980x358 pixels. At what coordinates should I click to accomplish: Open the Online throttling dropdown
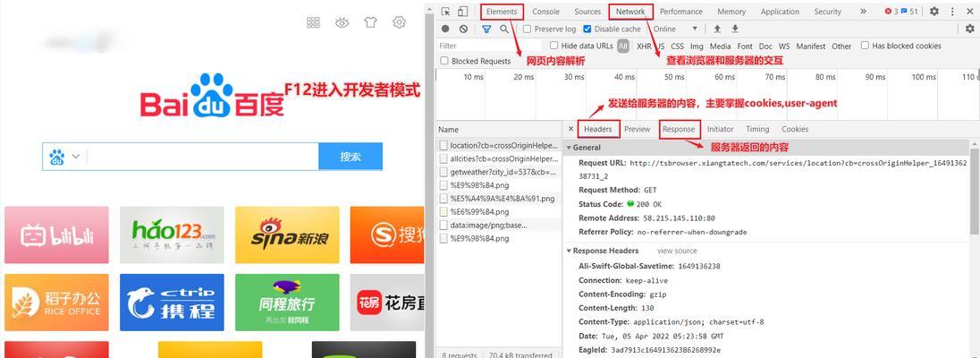point(675,29)
